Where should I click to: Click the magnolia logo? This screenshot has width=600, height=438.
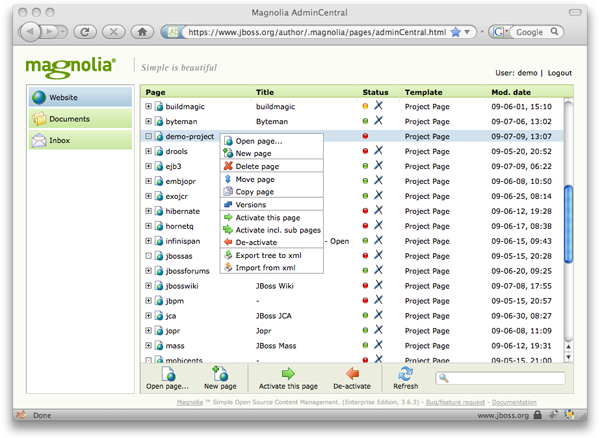pyautogui.click(x=70, y=67)
